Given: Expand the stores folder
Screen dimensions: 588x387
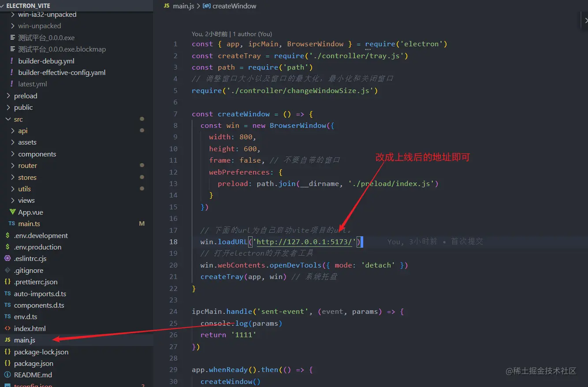Looking at the screenshot, I should 12,178.
